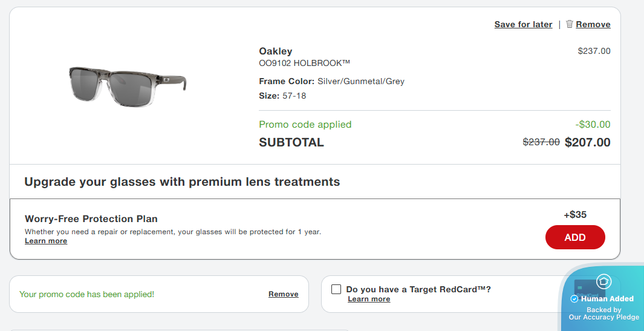
Task: Click the OO9102 HOLBROOK product title
Action: click(304, 63)
